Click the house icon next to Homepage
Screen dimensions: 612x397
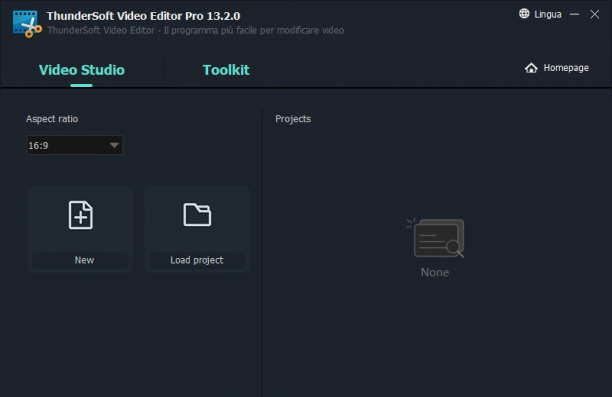point(531,68)
